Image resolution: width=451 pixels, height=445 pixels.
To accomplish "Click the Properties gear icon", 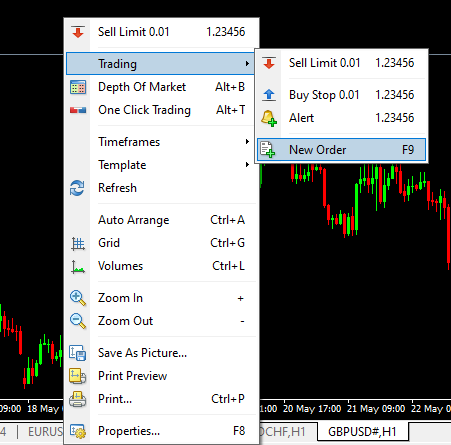I will [x=78, y=431].
